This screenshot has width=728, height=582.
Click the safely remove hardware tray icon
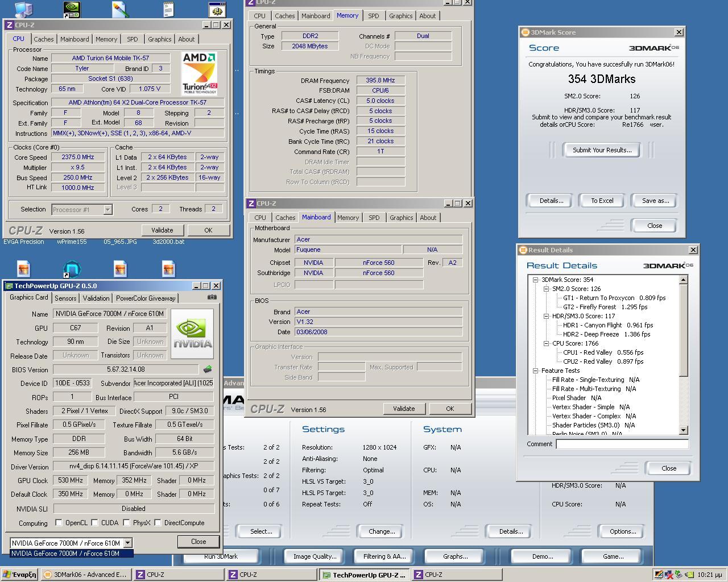[x=679, y=575]
